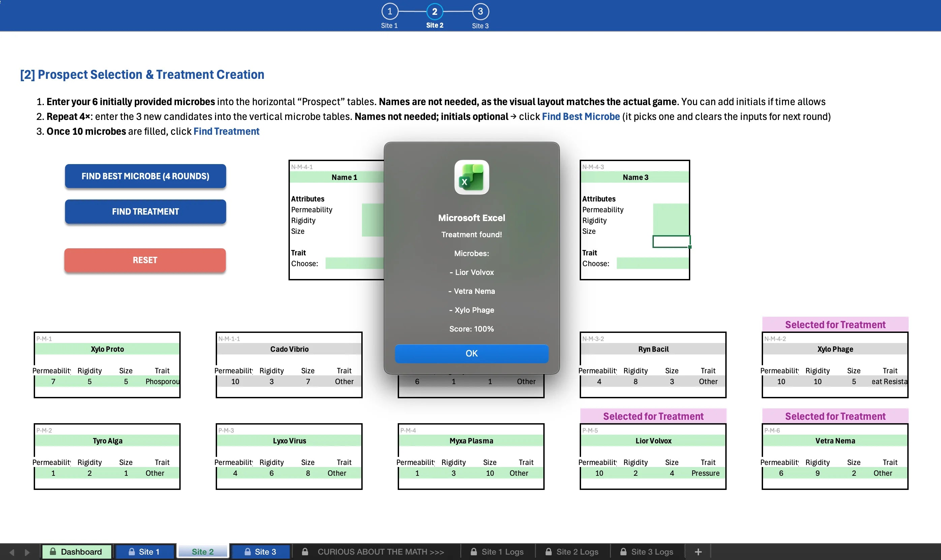
Task: Click the Site 3 step circle
Action: [480, 11]
